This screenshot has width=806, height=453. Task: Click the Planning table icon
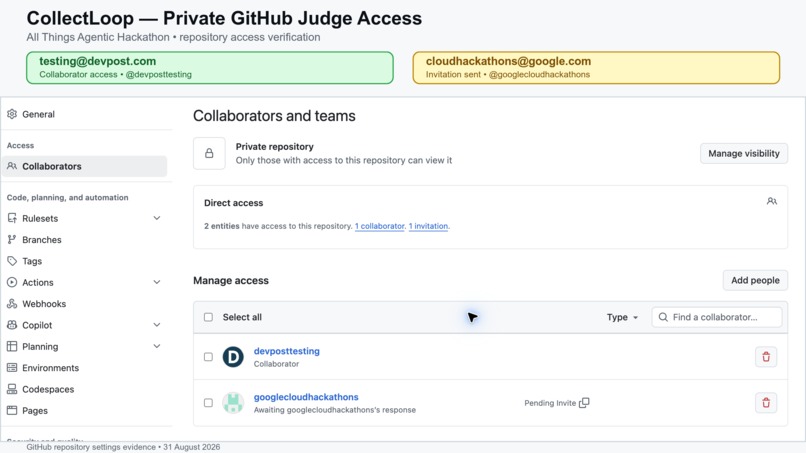pyautogui.click(x=12, y=347)
